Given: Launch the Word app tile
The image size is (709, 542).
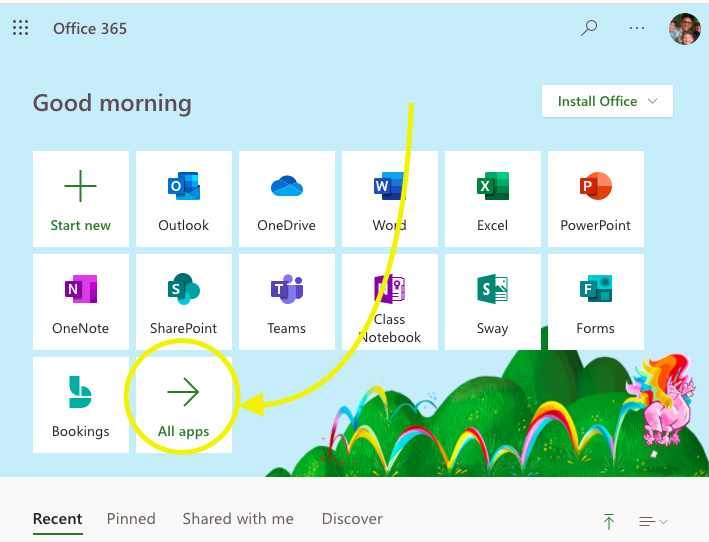Looking at the screenshot, I should click(390, 199).
